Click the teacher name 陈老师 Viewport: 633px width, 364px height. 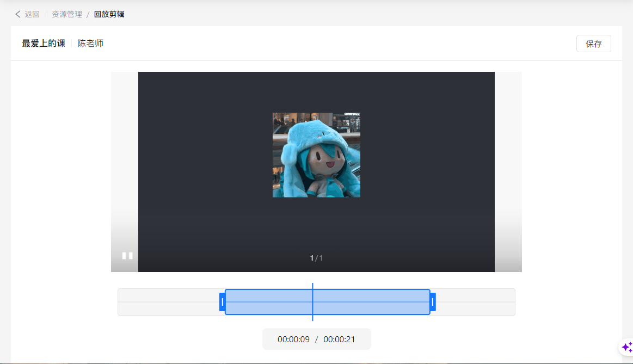[x=90, y=43]
